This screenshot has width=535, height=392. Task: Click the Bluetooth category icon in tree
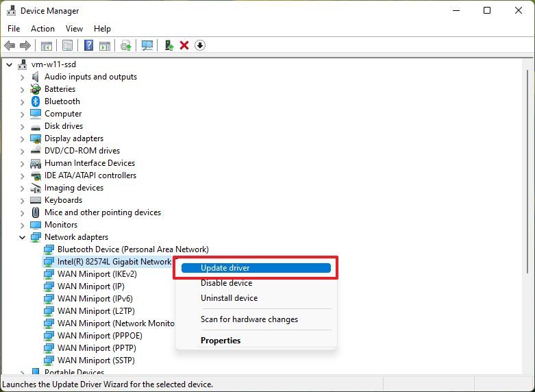pyautogui.click(x=36, y=101)
